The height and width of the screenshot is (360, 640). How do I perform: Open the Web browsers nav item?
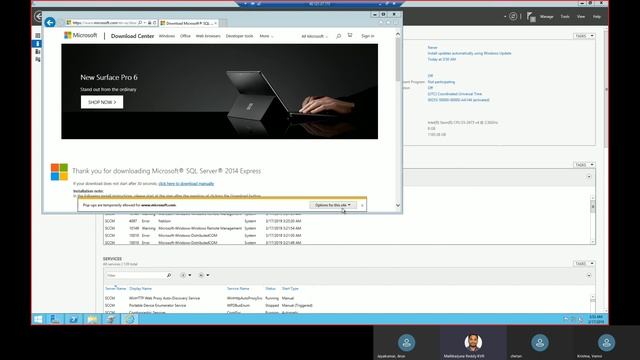208,36
